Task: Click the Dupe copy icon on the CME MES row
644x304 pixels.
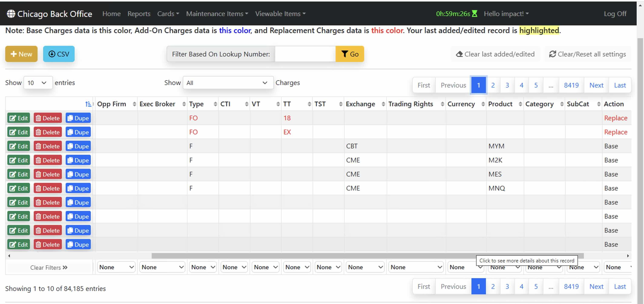Action: click(x=70, y=174)
